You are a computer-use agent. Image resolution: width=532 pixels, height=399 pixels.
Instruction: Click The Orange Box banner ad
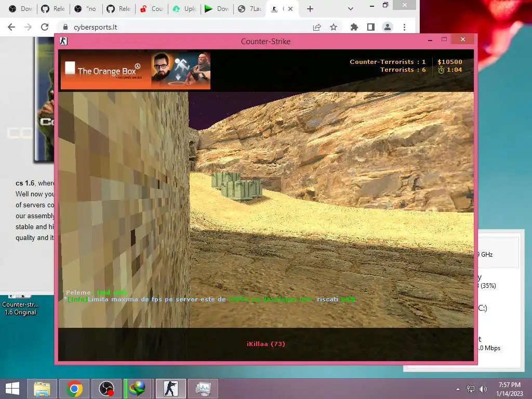pyautogui.click(x=136, y=71)
